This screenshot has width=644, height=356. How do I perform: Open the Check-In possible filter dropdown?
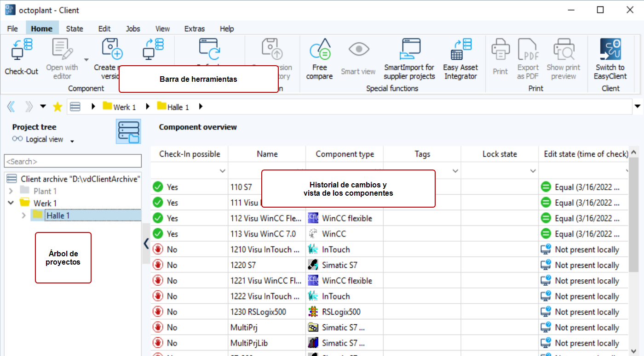tap(223, 171)
